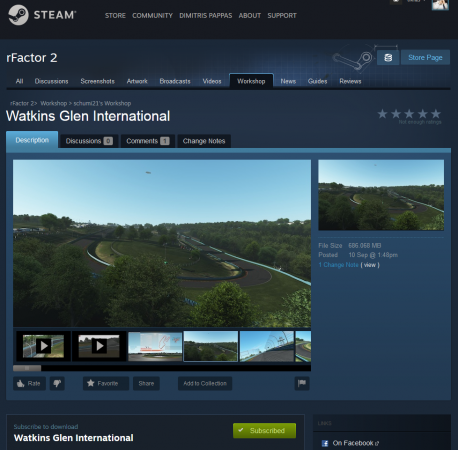Image resolution: width=458 pixels, height=450 pixels.
Task: Switch to the Screenshots tab
Action: [x=97, y=81]
